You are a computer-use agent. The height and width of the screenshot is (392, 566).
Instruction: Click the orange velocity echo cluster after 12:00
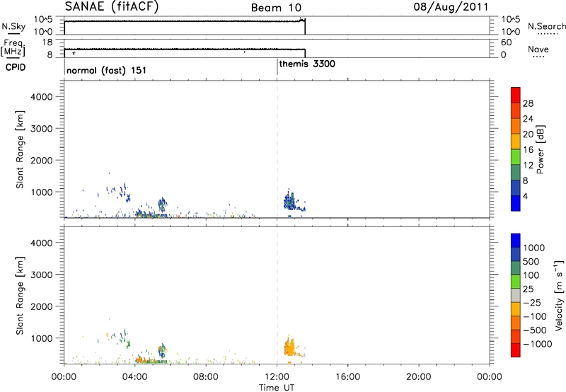point(291,347)
